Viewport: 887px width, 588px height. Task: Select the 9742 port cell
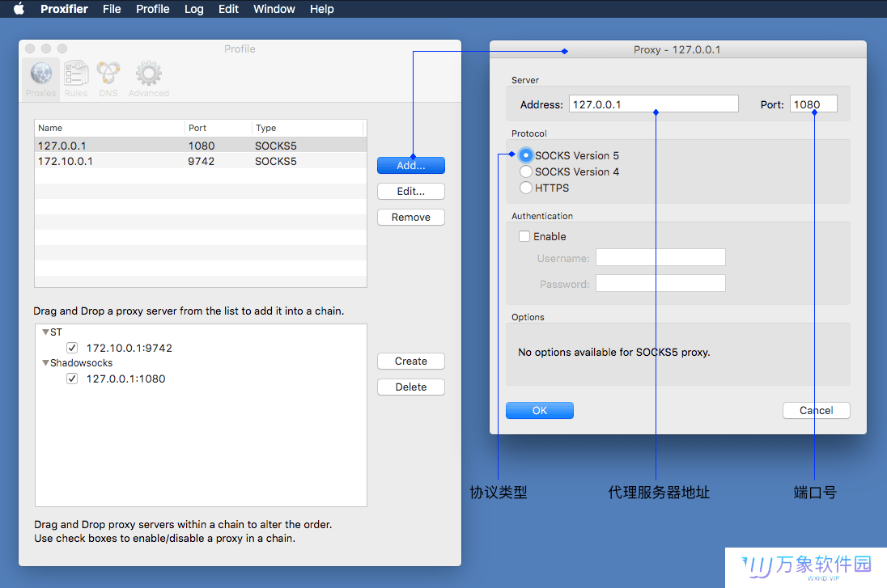tap(202, 161)
